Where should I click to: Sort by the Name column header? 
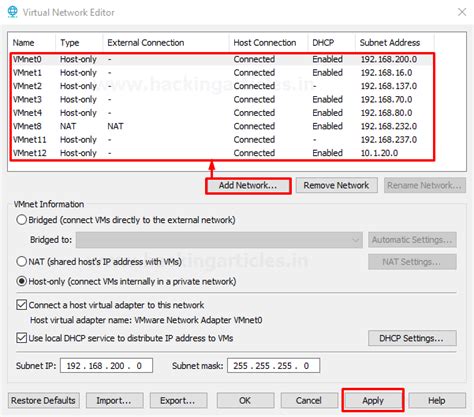(x=32, y=43)
